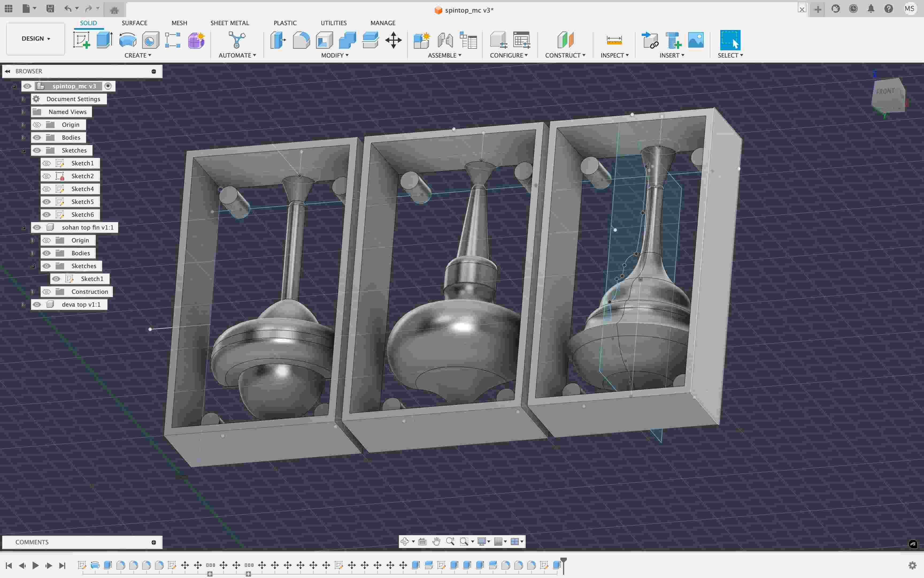Open the MODIFY dropdown menu
Viewport: 924px width, 578px height.
point(335,55)
